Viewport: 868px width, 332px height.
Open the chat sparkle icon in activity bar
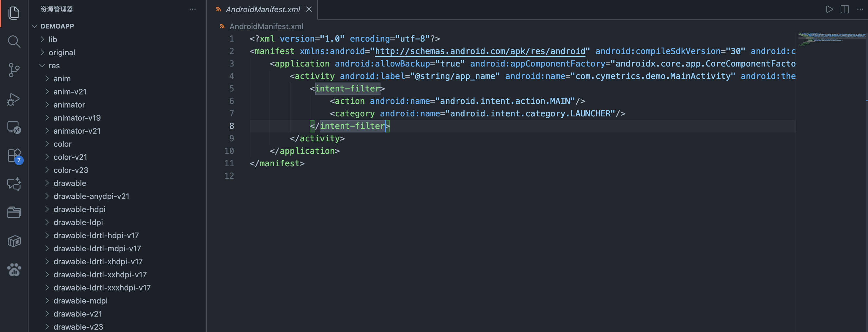pos(14,184)
